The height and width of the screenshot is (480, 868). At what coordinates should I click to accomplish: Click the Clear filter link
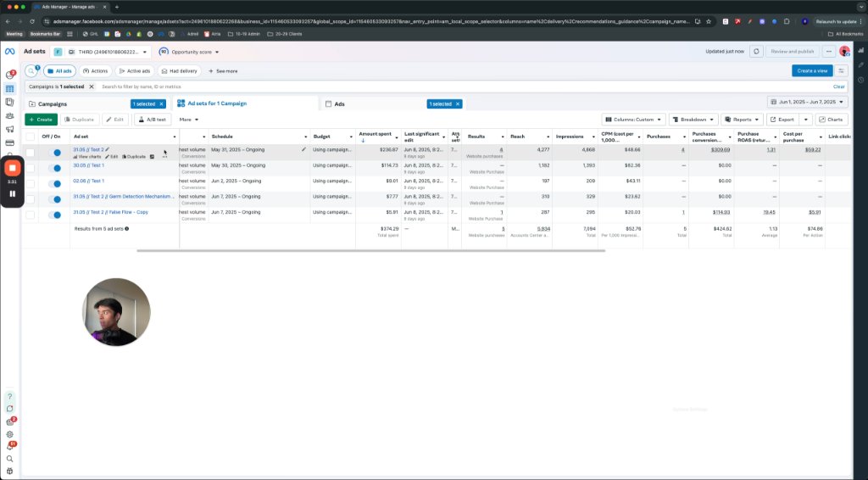coord(838,87)
